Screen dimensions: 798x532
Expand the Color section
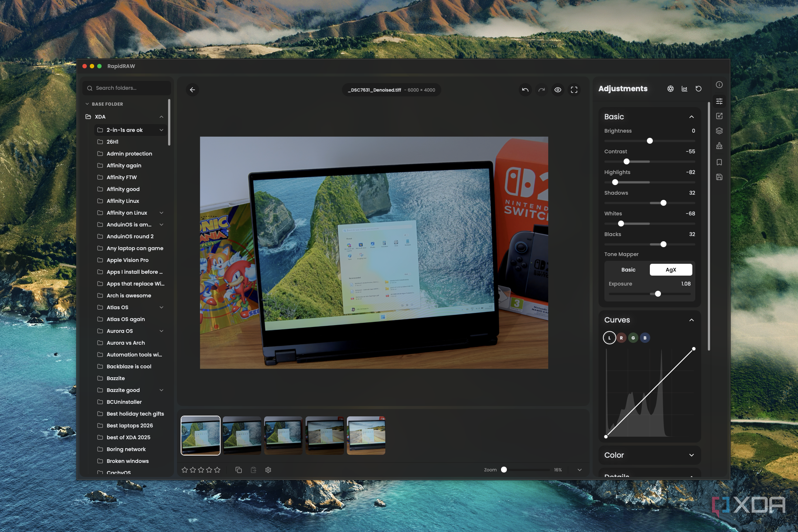pyautogui.click(x=692, y=455)
